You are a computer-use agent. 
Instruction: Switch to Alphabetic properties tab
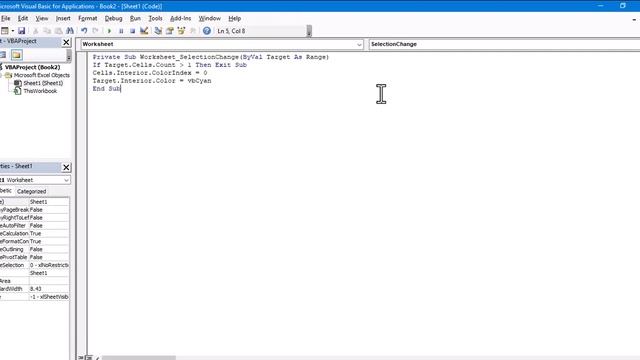[x=6, y=191]
